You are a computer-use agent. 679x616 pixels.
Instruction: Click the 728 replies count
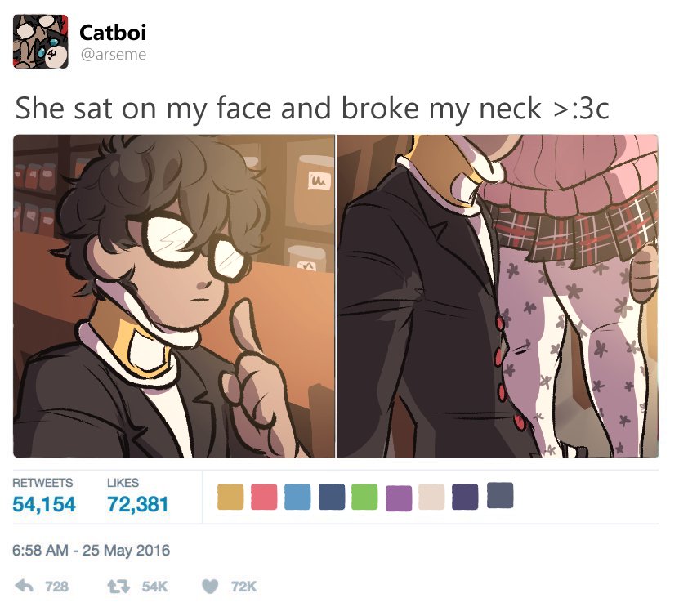click(56, 587)
